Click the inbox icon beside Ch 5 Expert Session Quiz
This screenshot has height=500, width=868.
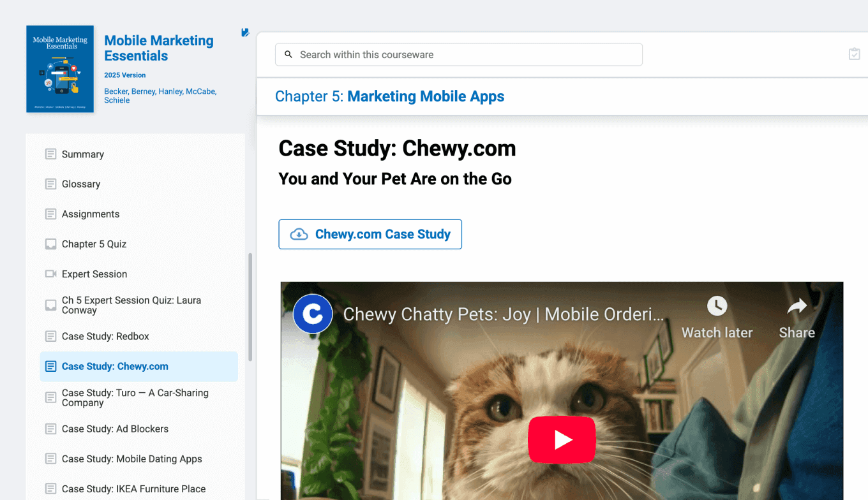pos(51,305)
